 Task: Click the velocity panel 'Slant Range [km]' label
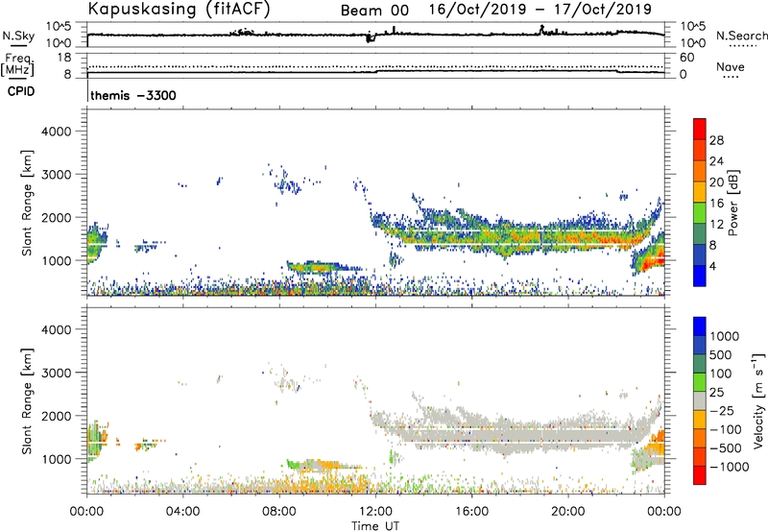coord(27,401)
